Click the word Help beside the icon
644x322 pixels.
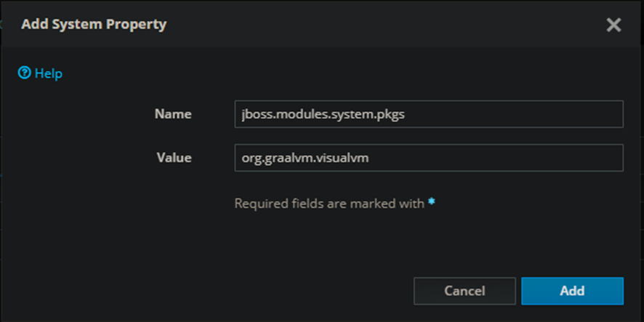point(48,73)
